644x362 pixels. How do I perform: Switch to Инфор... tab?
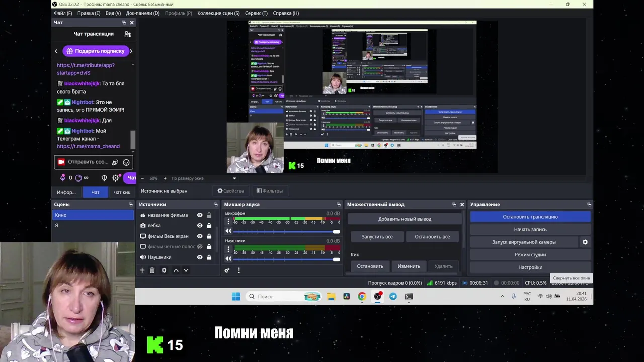[x=66, y=192]
